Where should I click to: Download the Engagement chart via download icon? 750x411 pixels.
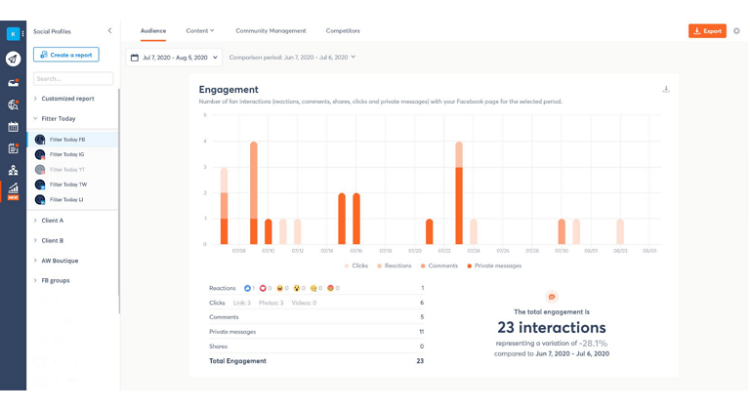tap(666, 89)
